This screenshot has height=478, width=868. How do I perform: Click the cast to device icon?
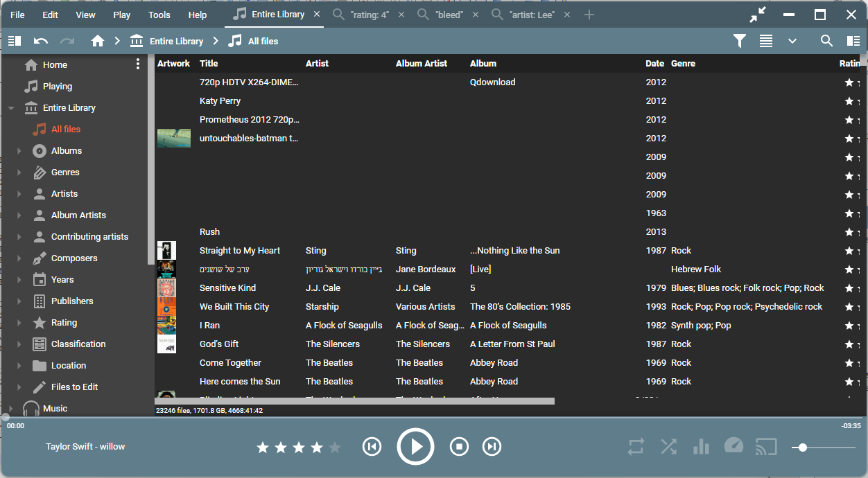coord(765,447)
